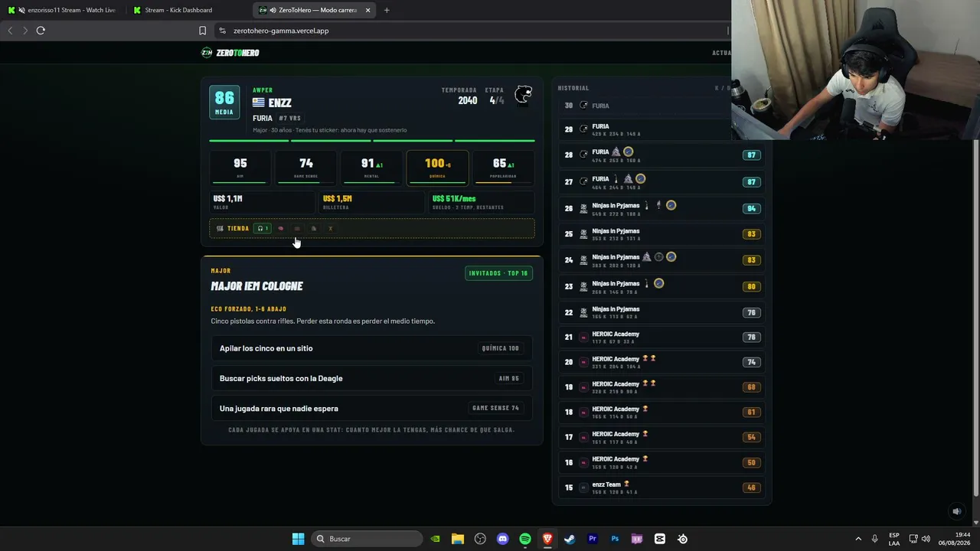This screenshot has height=551, width=980.
Task: Click the 'MAJOR IEM COLOGNE' heading
Action: (x=257, y=286)
